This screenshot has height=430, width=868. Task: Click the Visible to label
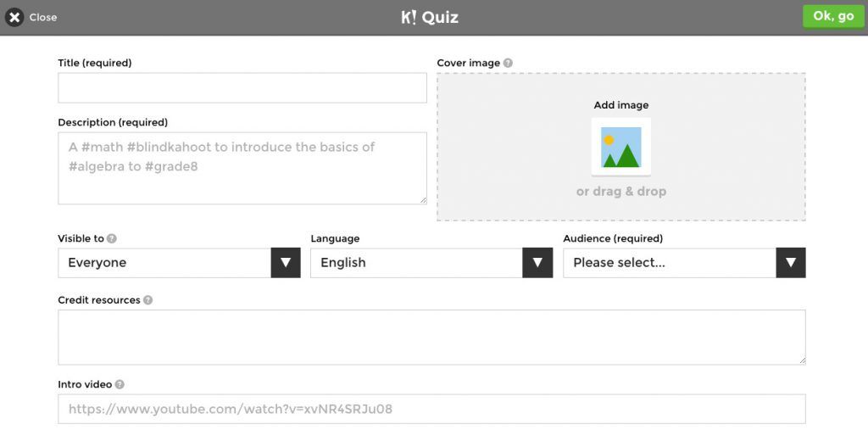point(81,239)
